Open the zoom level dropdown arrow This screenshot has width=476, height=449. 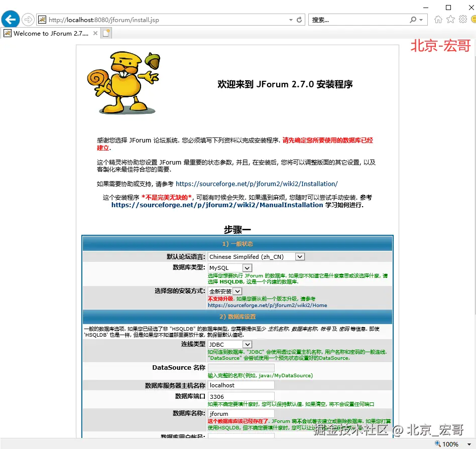coord(469,444)
